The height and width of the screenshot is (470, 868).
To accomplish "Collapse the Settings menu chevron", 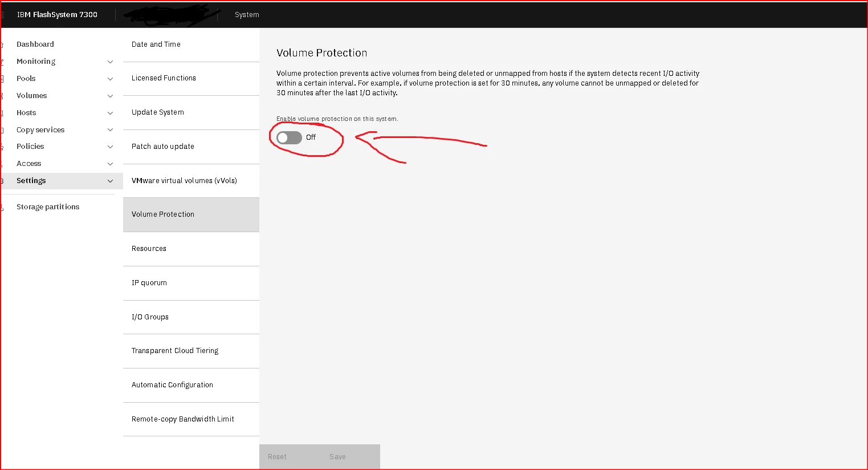I will [x=110, y=181].
